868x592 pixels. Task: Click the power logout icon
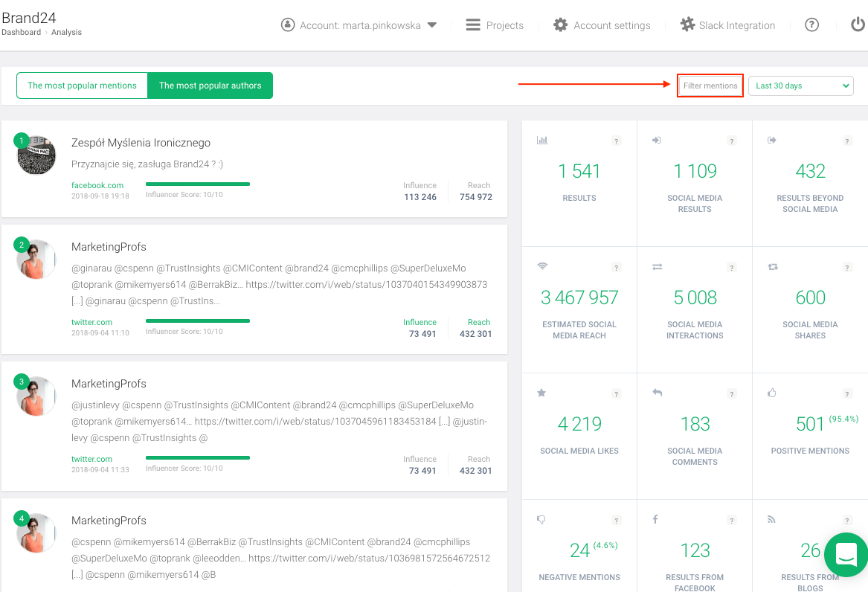[858, 25]
